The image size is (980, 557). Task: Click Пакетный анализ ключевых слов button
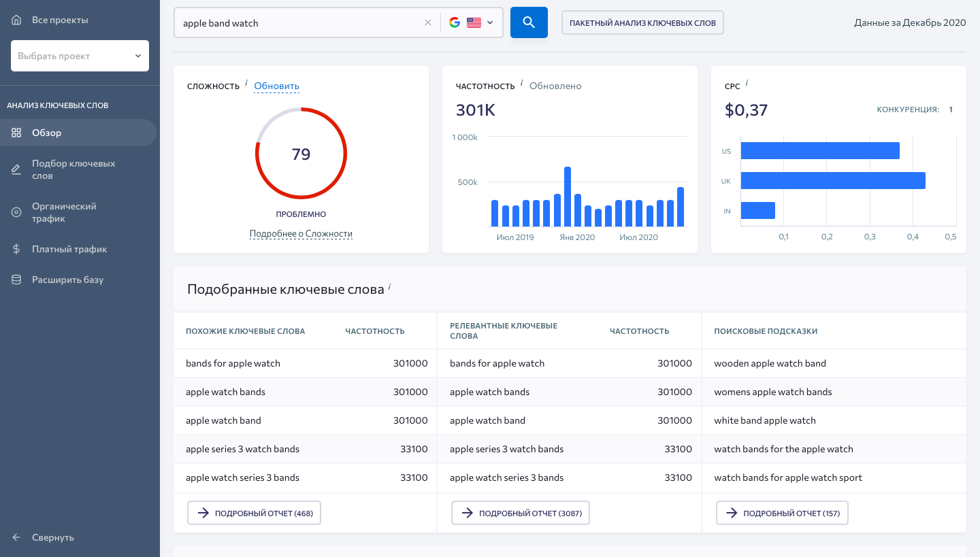[x=642, y=22]
